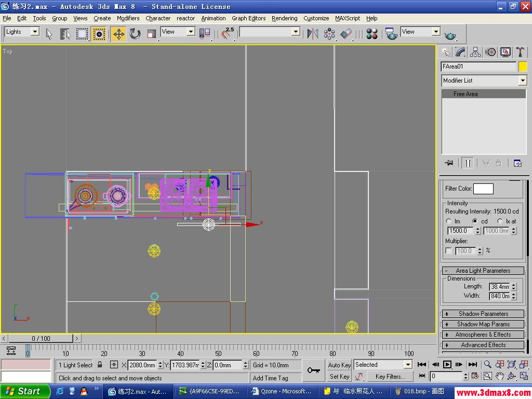Viewport: 532px width, 399px height.
Task: Toggle the 2.5D snaps magnet icon
Action: point(228,34)
